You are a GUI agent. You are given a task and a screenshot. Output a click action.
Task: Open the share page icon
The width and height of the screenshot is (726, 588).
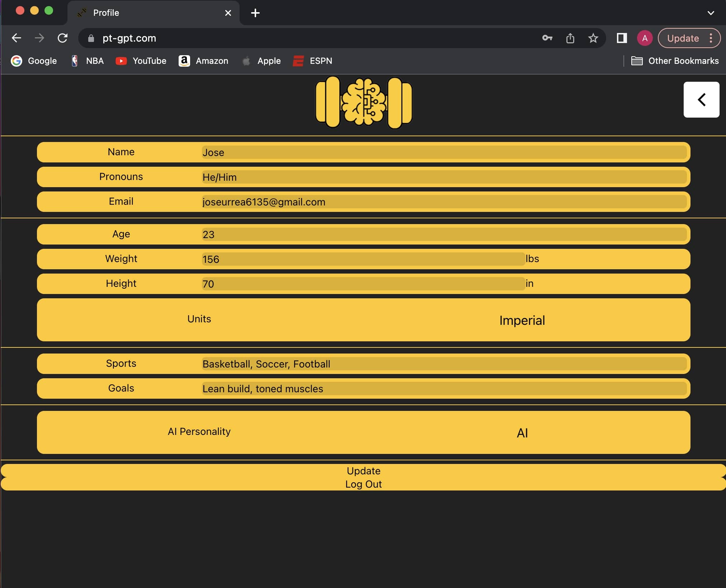[x=570, y=38]
